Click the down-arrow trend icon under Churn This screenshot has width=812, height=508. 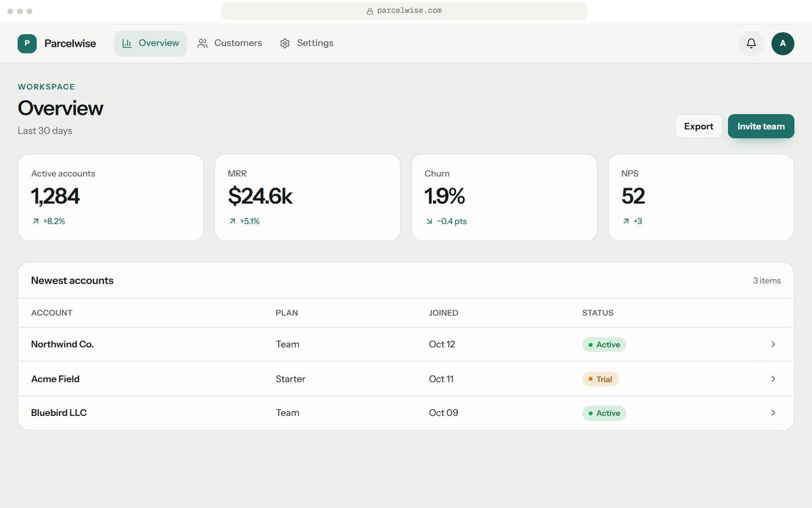[x=429, y=221]
